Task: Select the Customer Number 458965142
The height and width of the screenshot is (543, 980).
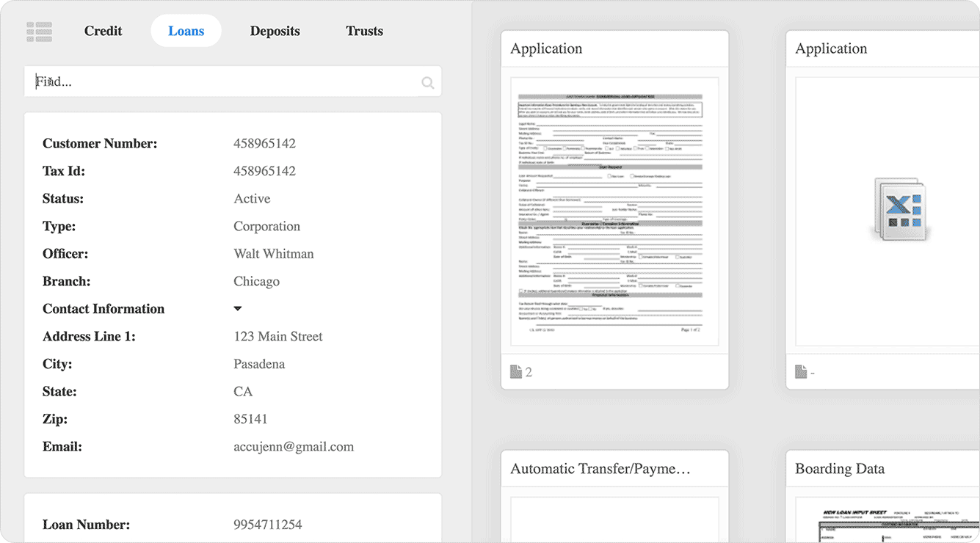Action: point(264,143)
